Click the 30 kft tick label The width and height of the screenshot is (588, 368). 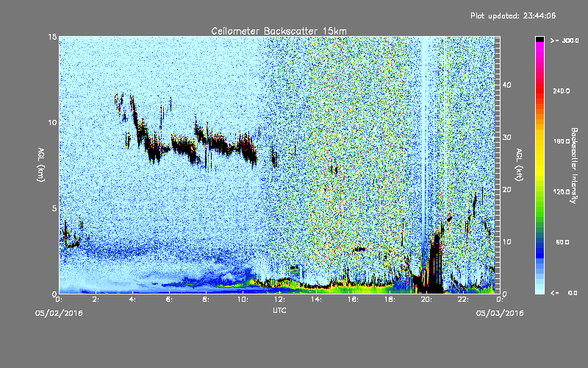point(506,137)
